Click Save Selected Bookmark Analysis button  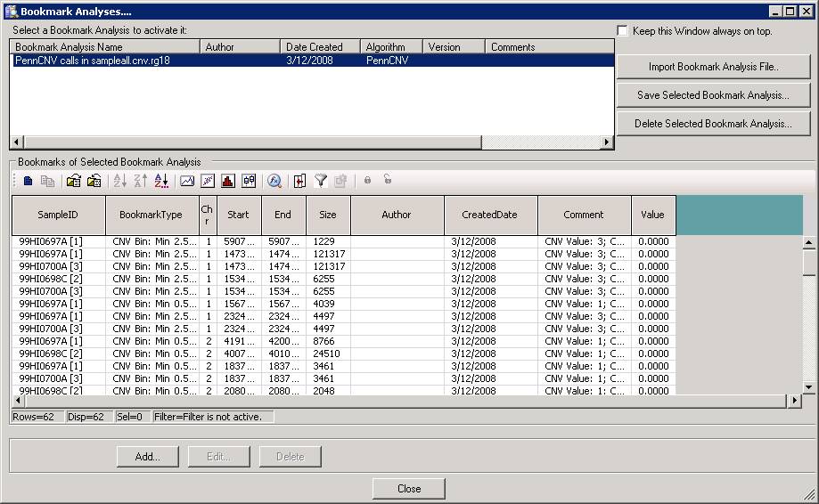click(x=714, y=95)
